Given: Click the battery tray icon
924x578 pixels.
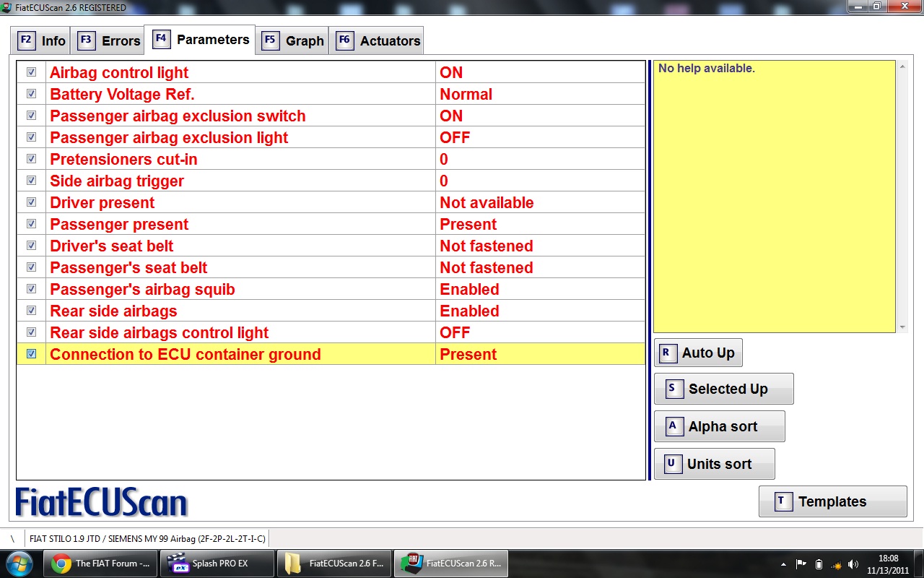Looking at the screenshot, I should point(819,564).
